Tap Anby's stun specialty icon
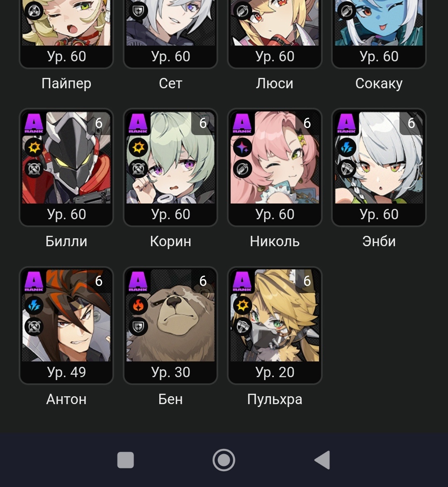Viewport: 448px width, 487px height. click(347, 169)
